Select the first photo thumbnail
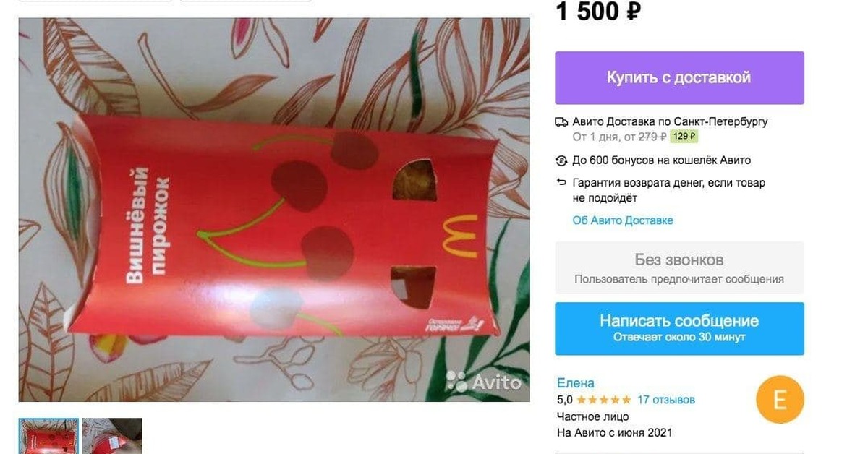Viewport: 868px width, 454px height. (x=48, y=436)
